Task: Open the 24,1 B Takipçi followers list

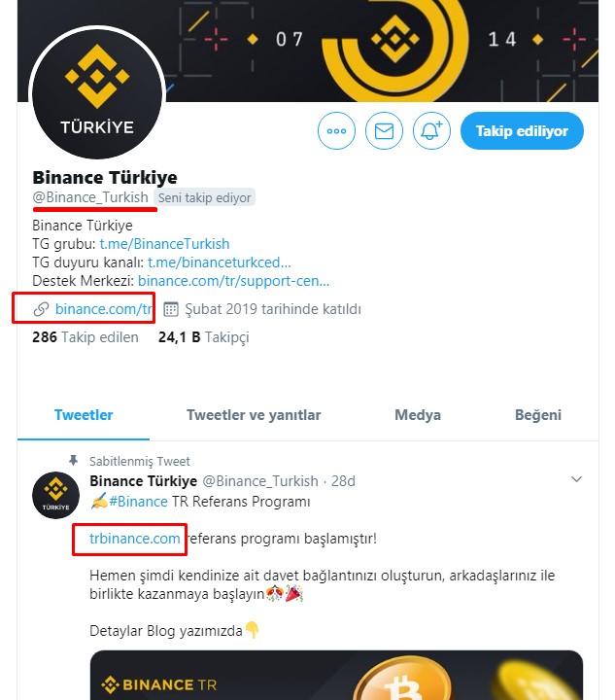Action: click(x=204, y=337)
